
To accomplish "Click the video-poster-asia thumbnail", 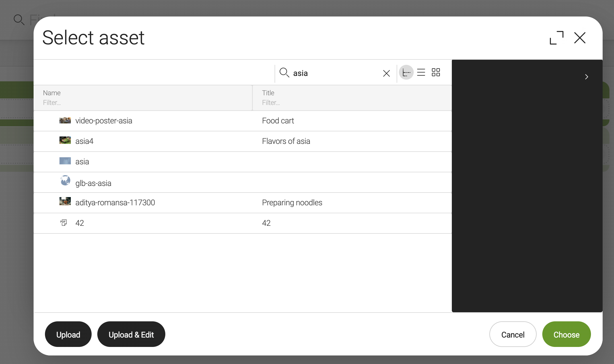I will coord(65,120).
